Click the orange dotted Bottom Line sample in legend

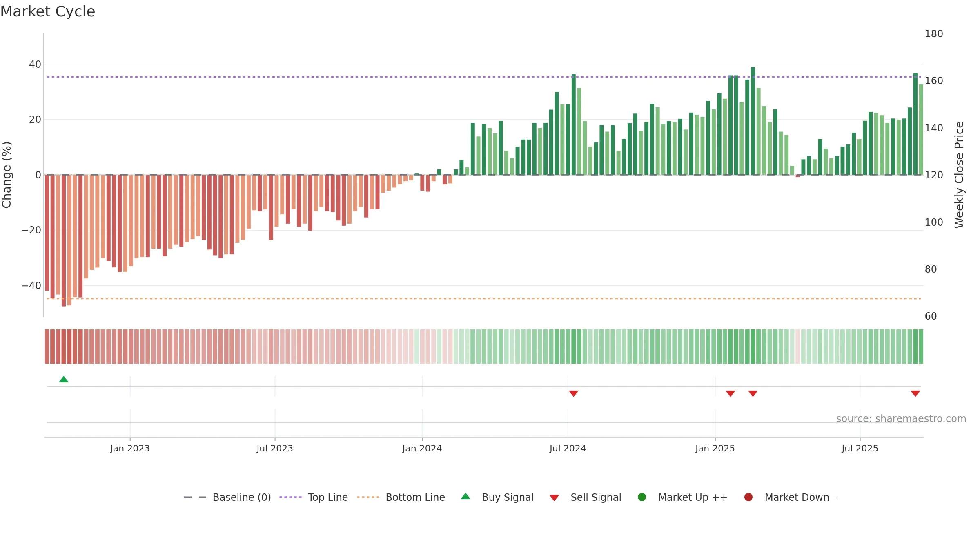pos(368,497)
